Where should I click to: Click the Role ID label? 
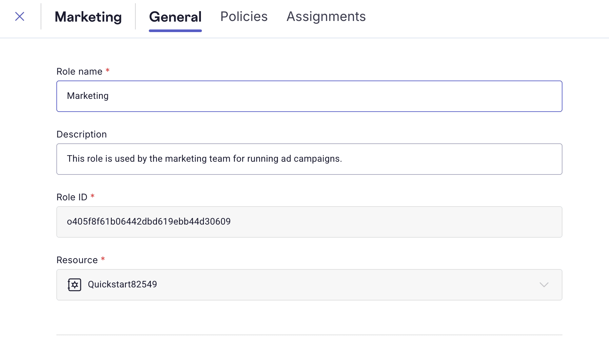click(x=72, y=197)
